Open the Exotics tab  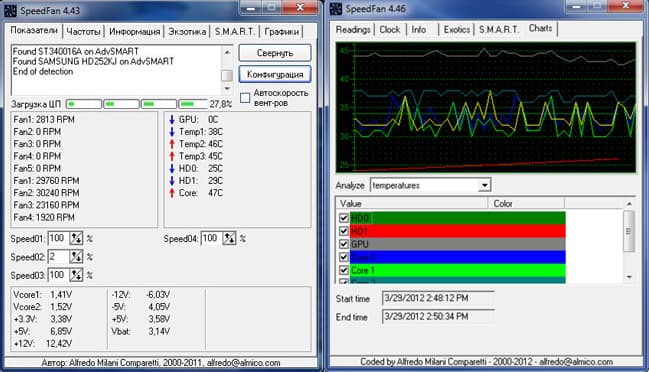[457, 30]
